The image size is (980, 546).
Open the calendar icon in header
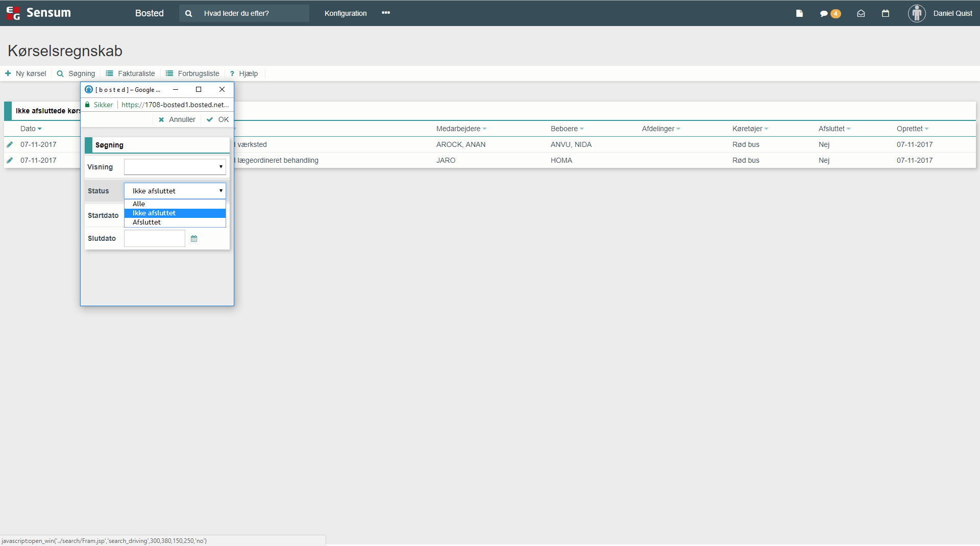886,13
